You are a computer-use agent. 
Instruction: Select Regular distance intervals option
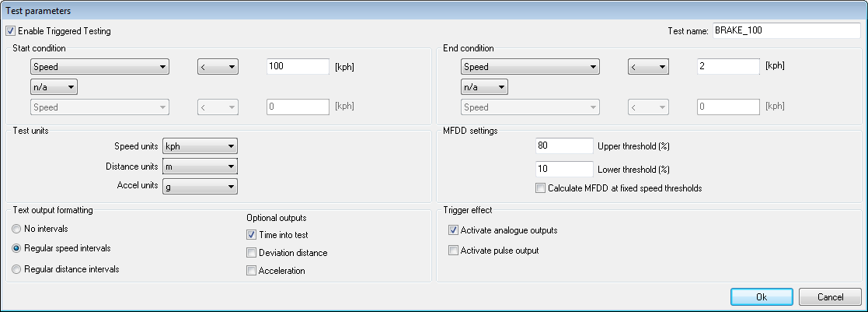click(x=16, y=269)
